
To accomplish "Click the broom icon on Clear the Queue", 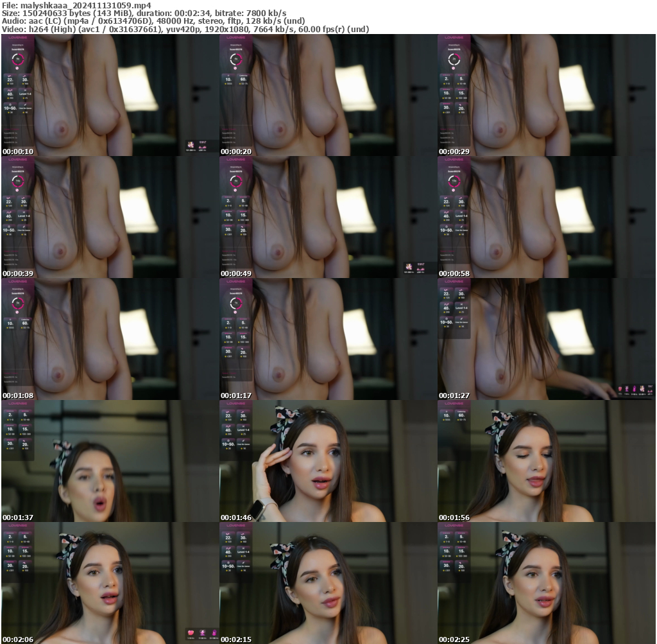I will (26, 104).
